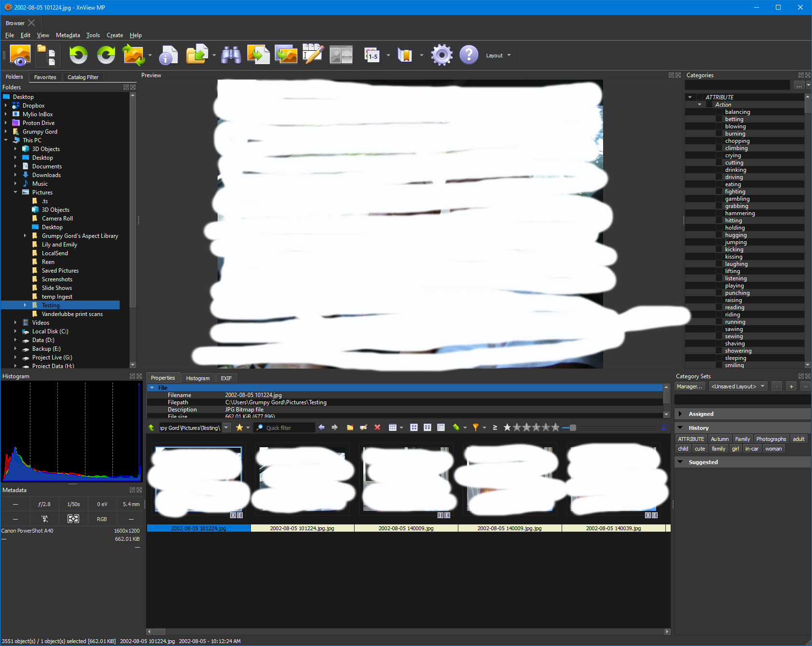The width and height of the screenshot is (812, 646).
Task: Adjust the thumbnail size slider handle
Action: point(573,427)
